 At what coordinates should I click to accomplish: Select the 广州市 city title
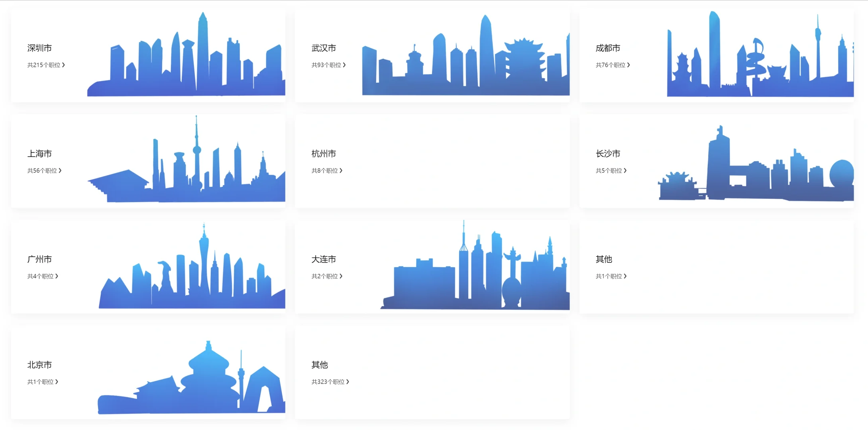tap(39, 259)
